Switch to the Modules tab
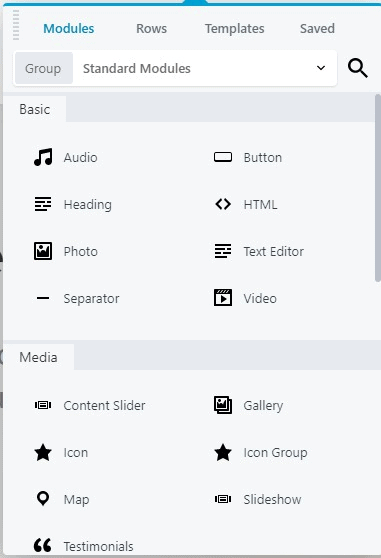This screenshot has height=558, width=381. pos(69,28)
